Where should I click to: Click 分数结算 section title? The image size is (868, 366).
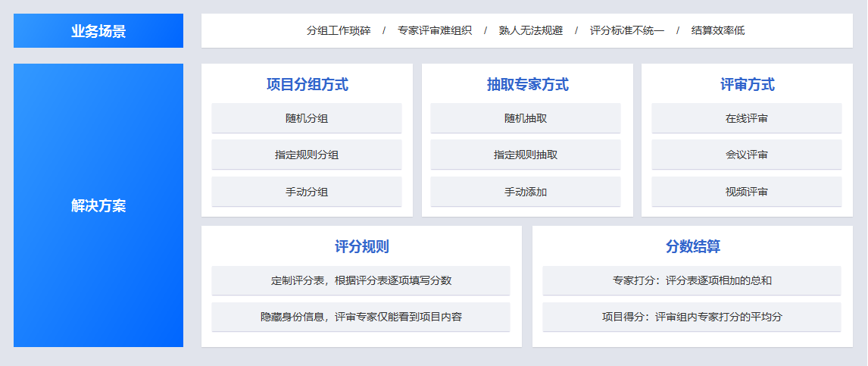pyautogui.click(x=692, y=247)
